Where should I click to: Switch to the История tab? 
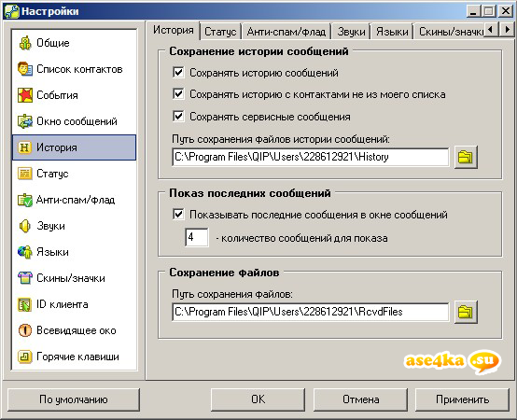[x=174, y=30]
